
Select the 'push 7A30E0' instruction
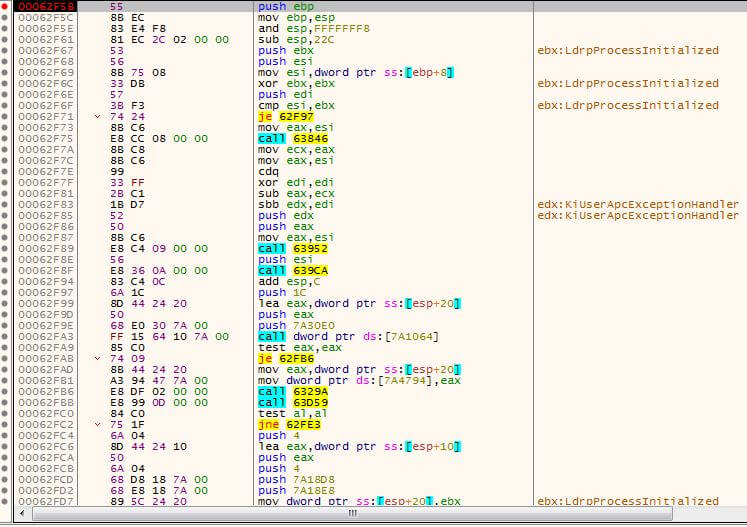[x=296, y=326]
